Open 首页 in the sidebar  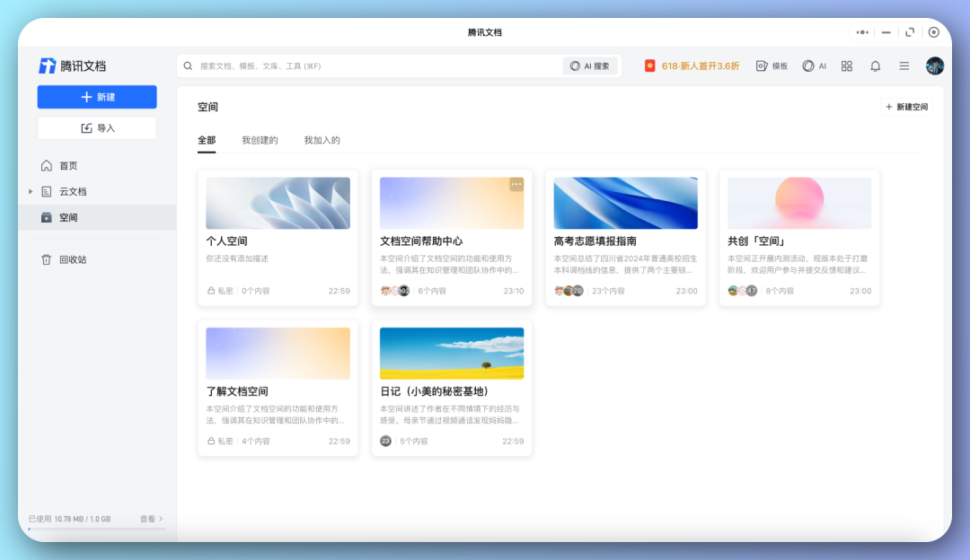click(x=68, y=166)
